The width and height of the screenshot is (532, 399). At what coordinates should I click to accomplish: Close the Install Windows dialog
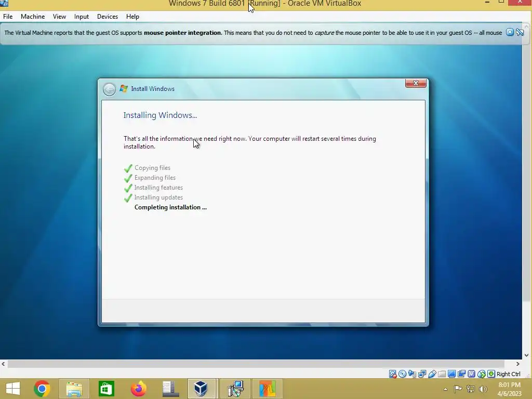(416, 83)
